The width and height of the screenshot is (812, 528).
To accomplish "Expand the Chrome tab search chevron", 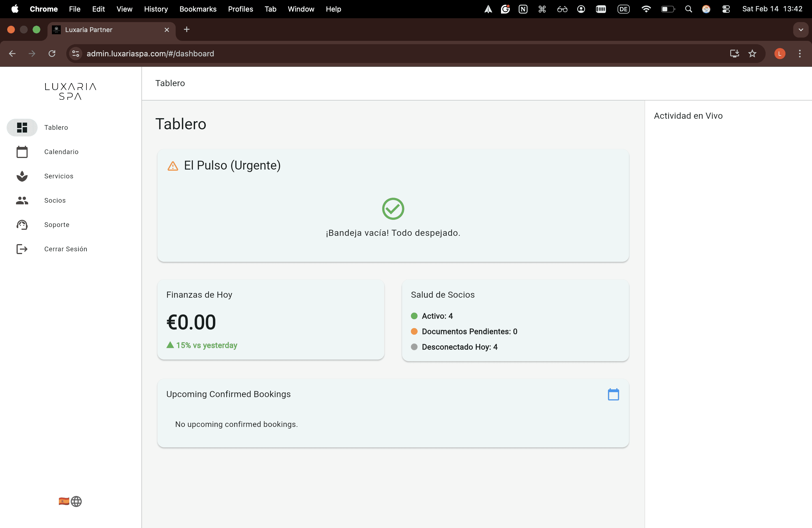I will coord(800,30).
